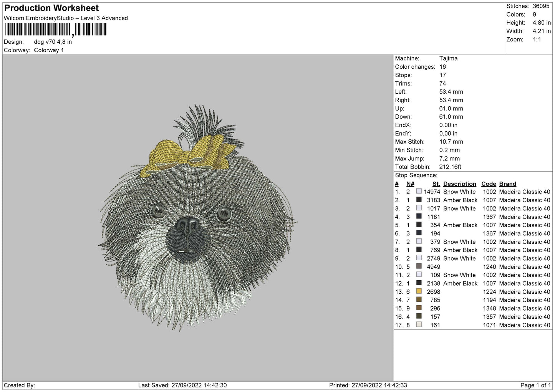This screenshot has height=392, width=555.
Task: Click the N# column header
Action: 410,184
